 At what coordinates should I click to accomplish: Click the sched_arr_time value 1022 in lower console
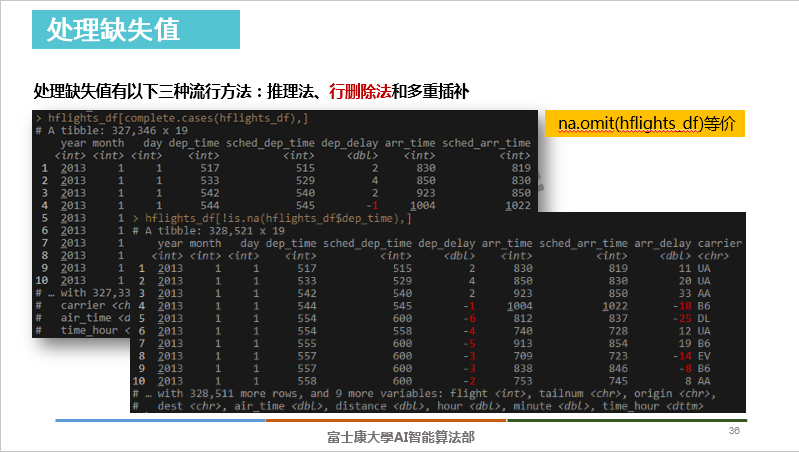(x=615, y=306)
